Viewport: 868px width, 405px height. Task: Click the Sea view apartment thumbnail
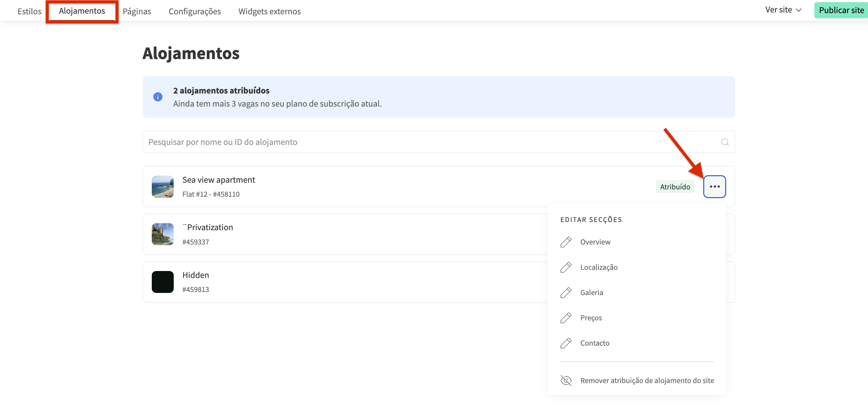pyautogui.click(x=162, y=186)
